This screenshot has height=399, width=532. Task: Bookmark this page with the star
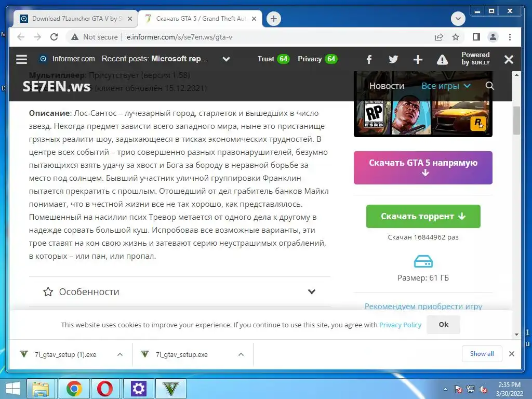pyautogui.click(x=456, y=37)
